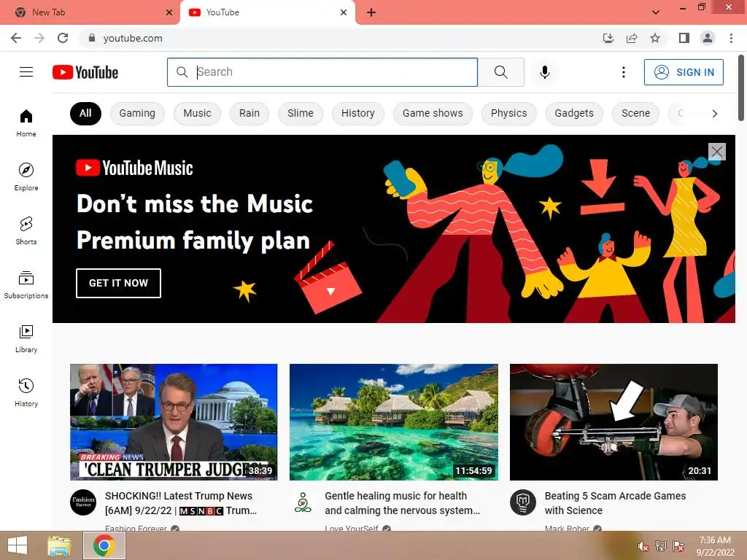Open YouTube settings three-dot menu
This screenshot has width=747, height=560.
pos(623,72)
